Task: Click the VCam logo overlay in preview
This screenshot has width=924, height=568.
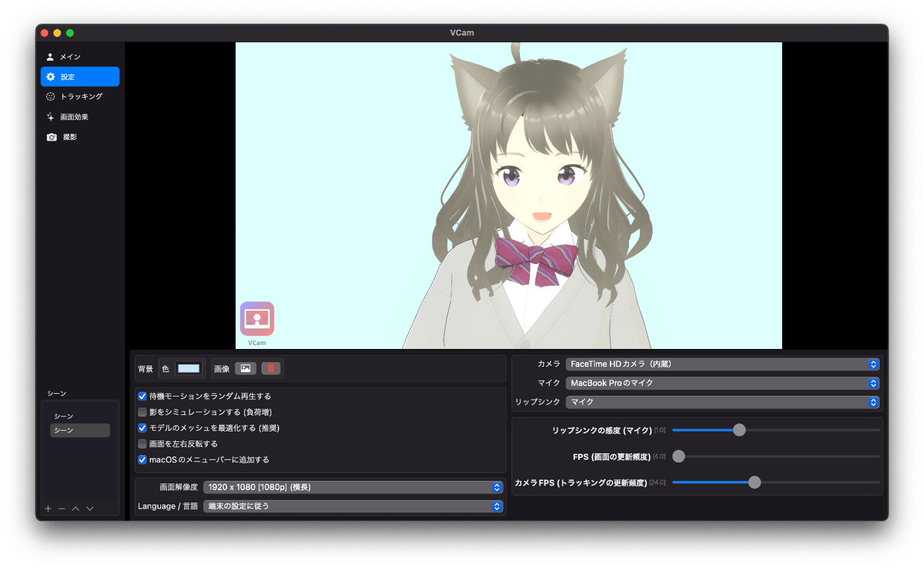Action: point(257,323)
